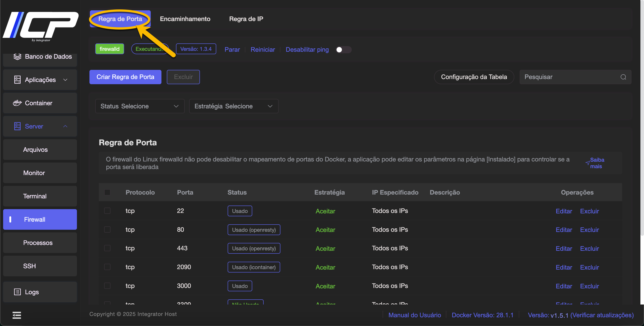This screenshot has width=644, height=326.
Task: Open the Estratégia Selecione dropdown
Action: pyautogui.click(x=233, y=106)
